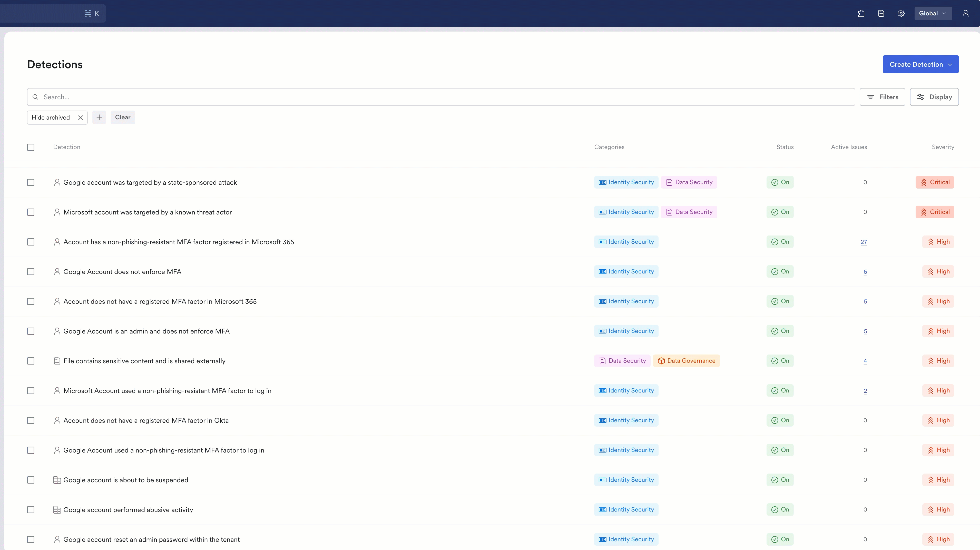The width and height of the screenshot is (980, 550).
Task: Open the user profile icon
Action: (966, 13)
